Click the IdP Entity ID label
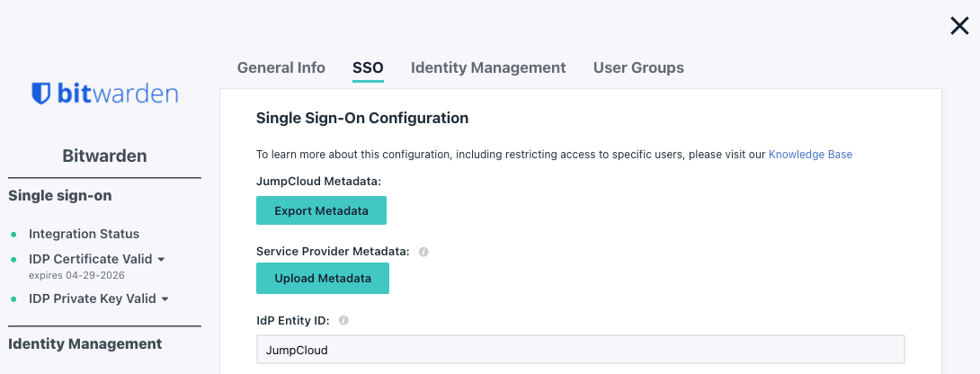Image resolution: width=980 pixels, height=374 pixels. pos(293,320)
